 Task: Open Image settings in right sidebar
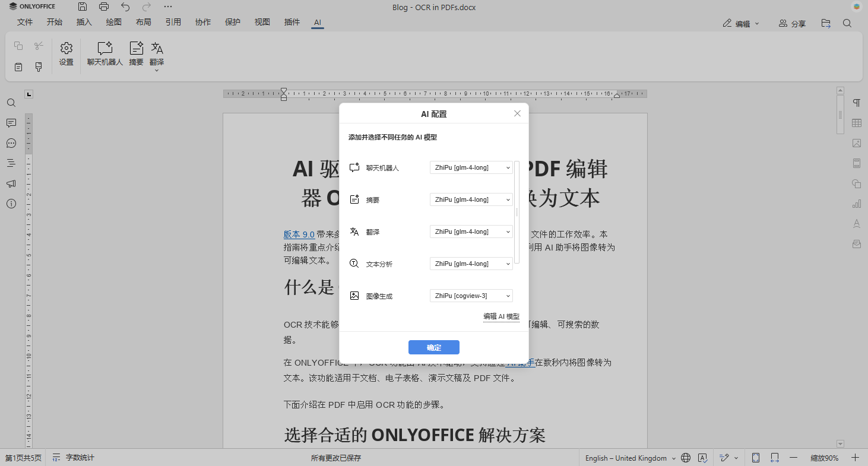click(857, 143)
